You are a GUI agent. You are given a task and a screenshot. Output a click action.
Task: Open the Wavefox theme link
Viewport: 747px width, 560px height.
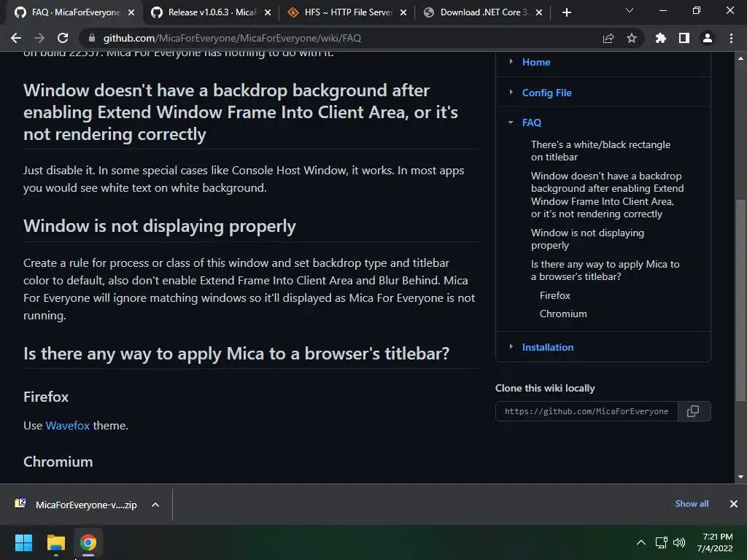tap(68, 425)
